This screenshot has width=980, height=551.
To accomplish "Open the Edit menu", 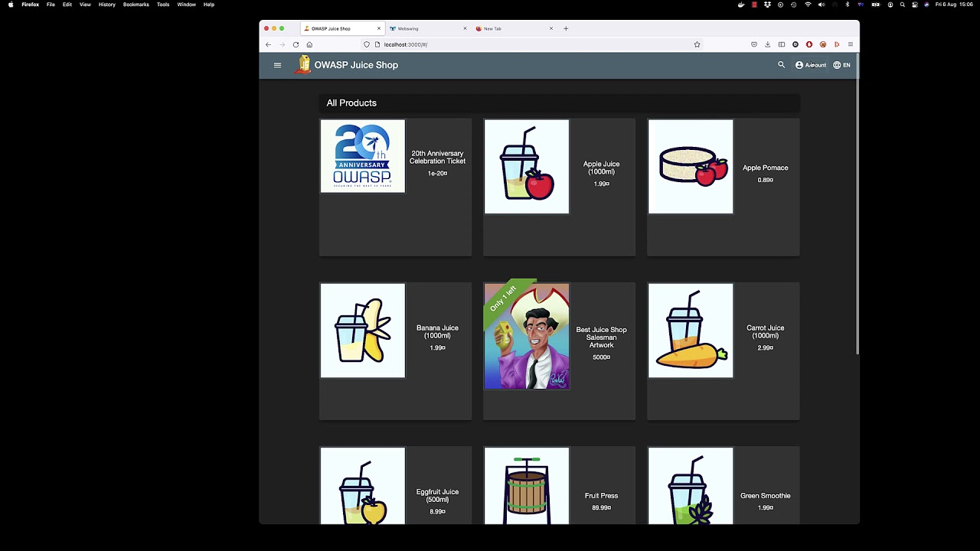I will click(67, 5).
